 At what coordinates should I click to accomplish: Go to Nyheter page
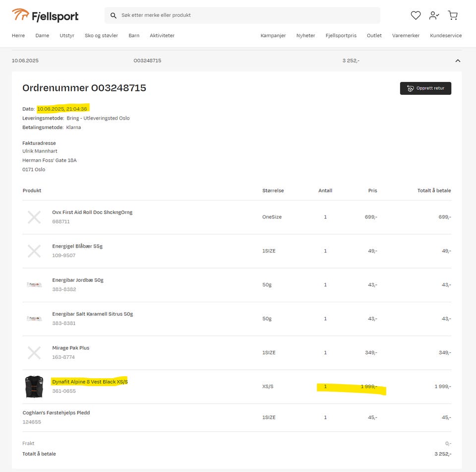306,36
